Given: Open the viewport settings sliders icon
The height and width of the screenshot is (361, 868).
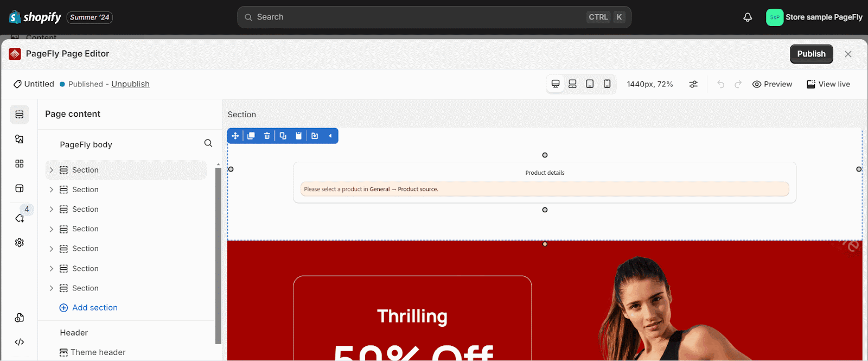Looking at the screenshot, I should [693, 84].
